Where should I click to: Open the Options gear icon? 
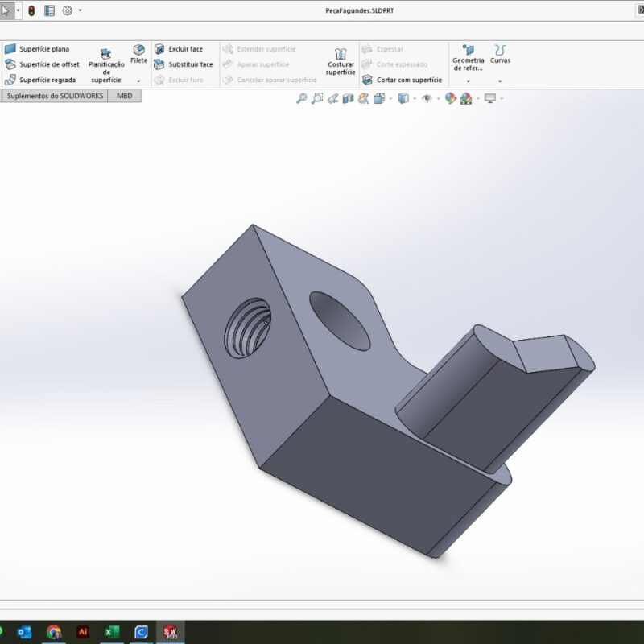tap(68, 10)
